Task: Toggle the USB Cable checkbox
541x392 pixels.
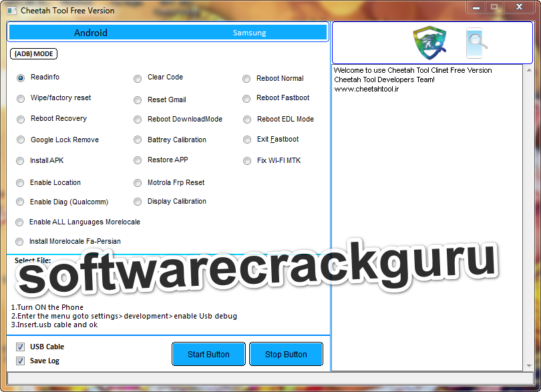Action: point(20,347)
